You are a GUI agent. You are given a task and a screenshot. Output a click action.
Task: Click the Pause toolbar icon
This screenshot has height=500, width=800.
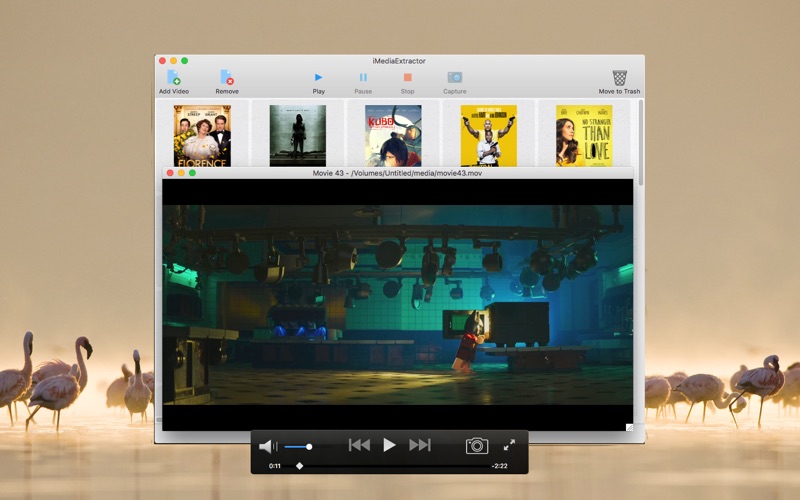363,78
